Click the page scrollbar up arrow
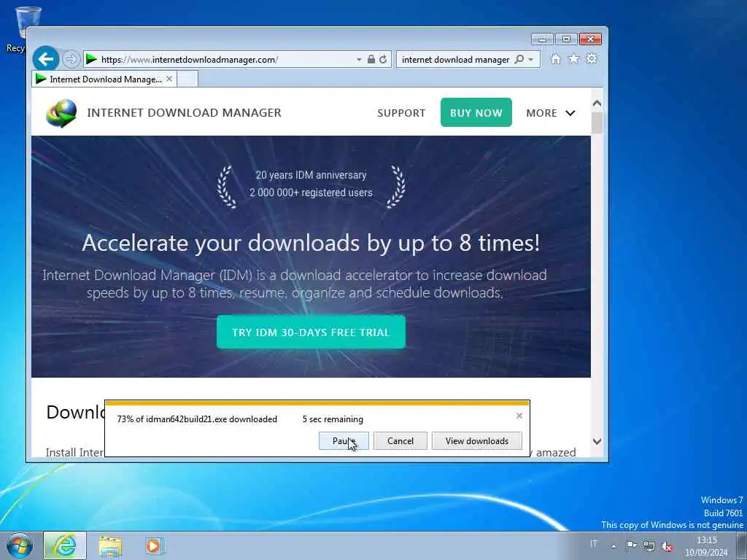Image resolution: width=747 pixels, height=560 pixels. coord(597,104)
